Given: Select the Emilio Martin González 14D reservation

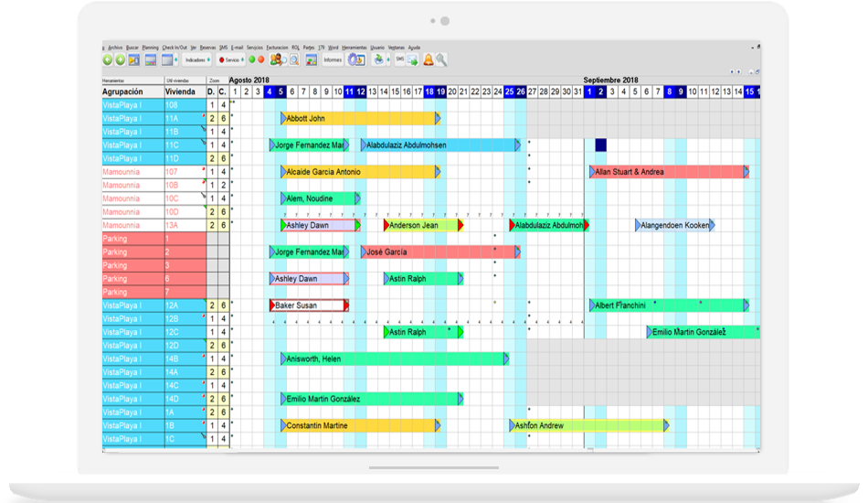Looking at the screenshot, I should [372, 399].
